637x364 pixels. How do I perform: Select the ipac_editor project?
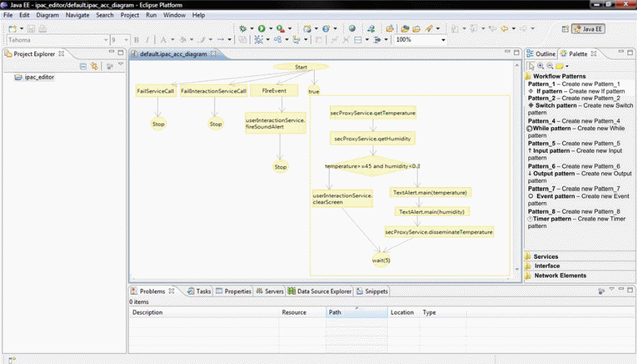pos(35,77)
